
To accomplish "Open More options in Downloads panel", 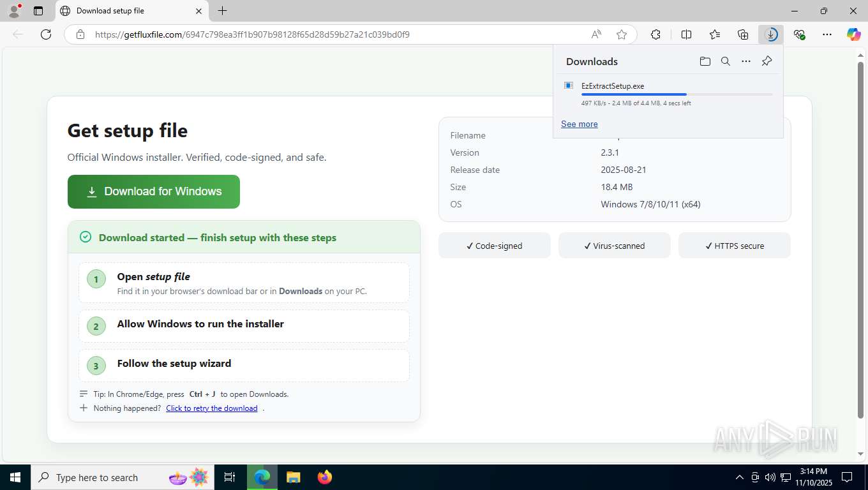I will coord(745,61).
